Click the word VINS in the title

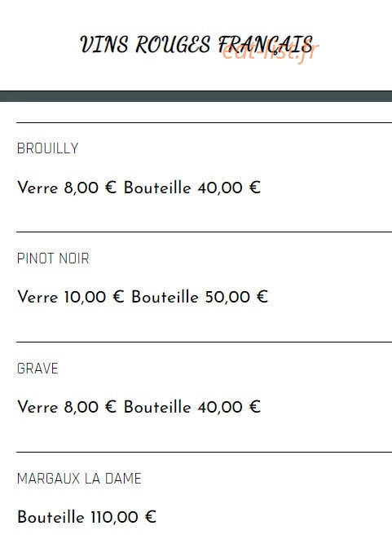tap(104, 45)
